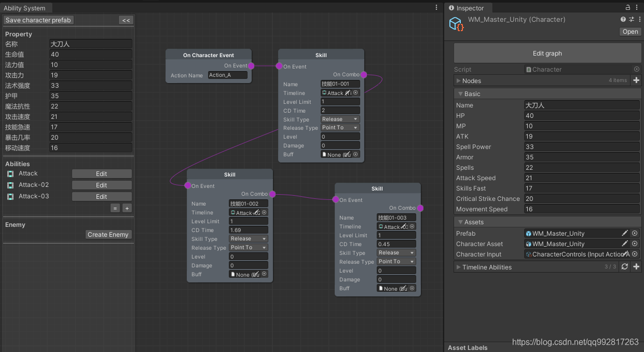
Task: Select the Asset Labels header
Action: [468, 347]
